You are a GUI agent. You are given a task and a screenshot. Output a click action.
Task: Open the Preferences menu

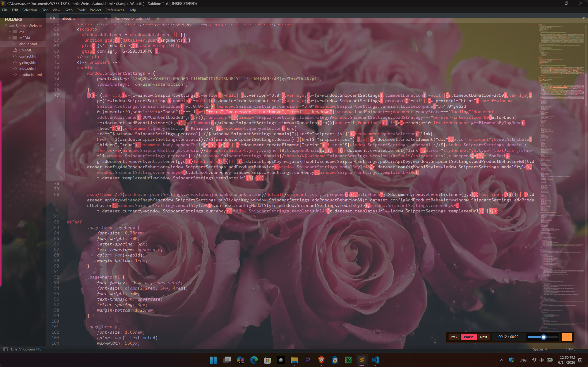tap(115, 10)
